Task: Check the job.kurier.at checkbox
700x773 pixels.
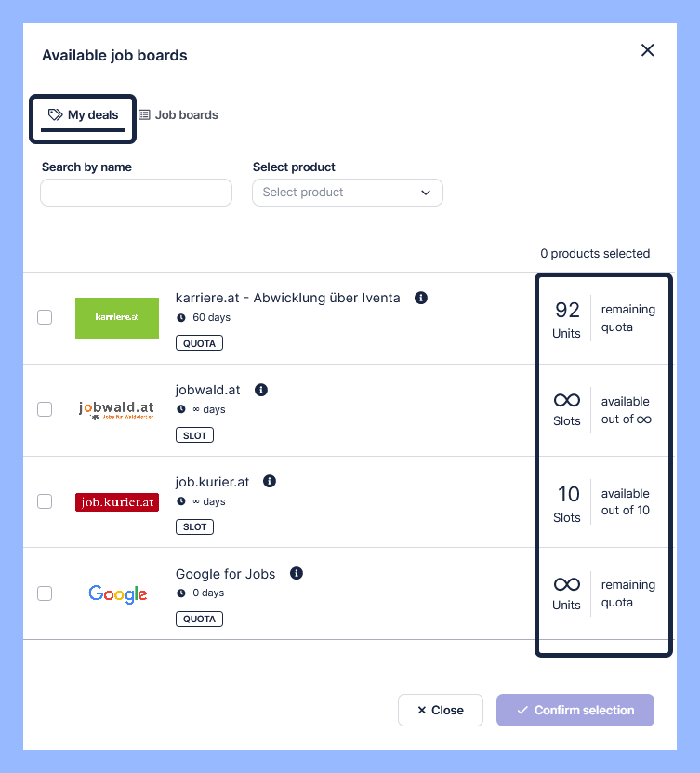Action: coord(45,501)
